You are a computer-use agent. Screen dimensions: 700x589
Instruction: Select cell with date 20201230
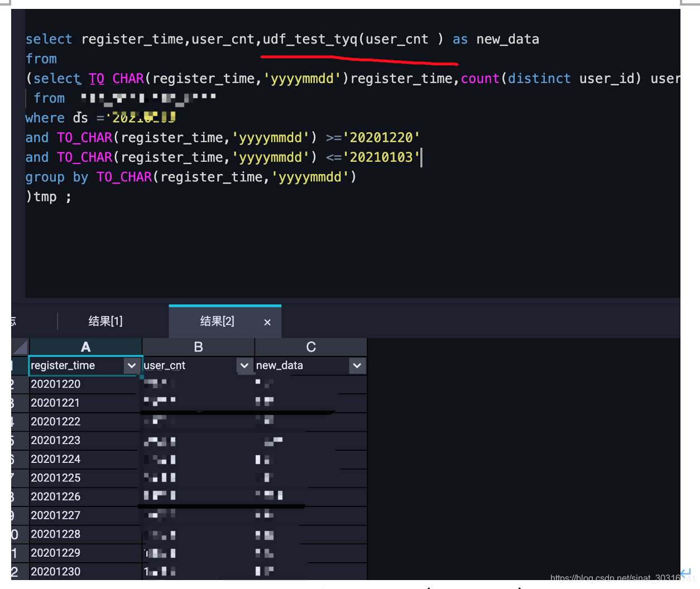coord(85,572)
